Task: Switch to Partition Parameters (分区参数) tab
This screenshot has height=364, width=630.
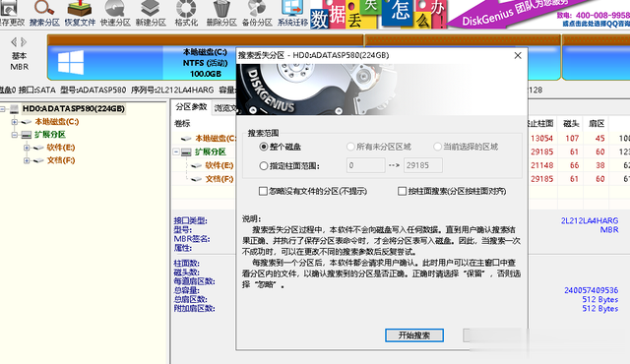Action: (x=191, y=107)
